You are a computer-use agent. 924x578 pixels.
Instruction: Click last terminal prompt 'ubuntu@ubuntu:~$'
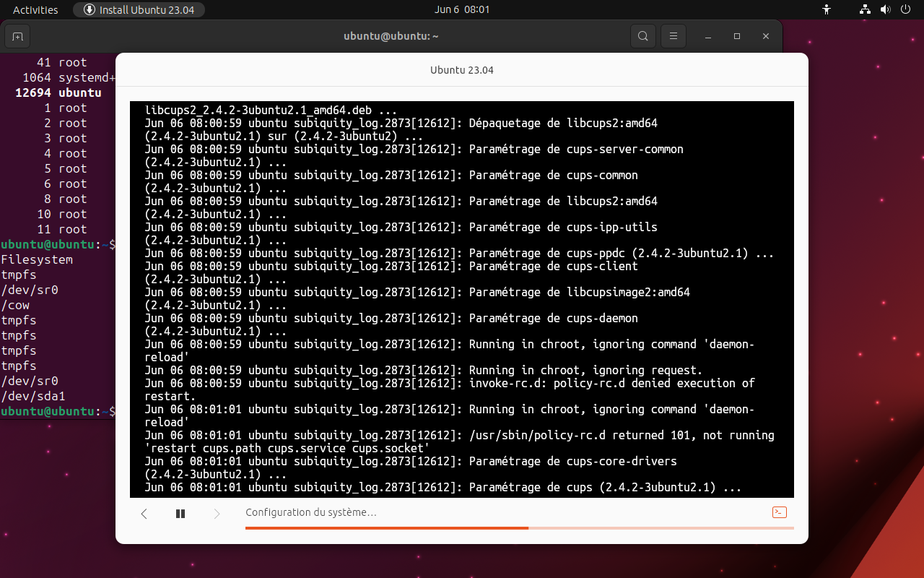[x=58, y=411]
